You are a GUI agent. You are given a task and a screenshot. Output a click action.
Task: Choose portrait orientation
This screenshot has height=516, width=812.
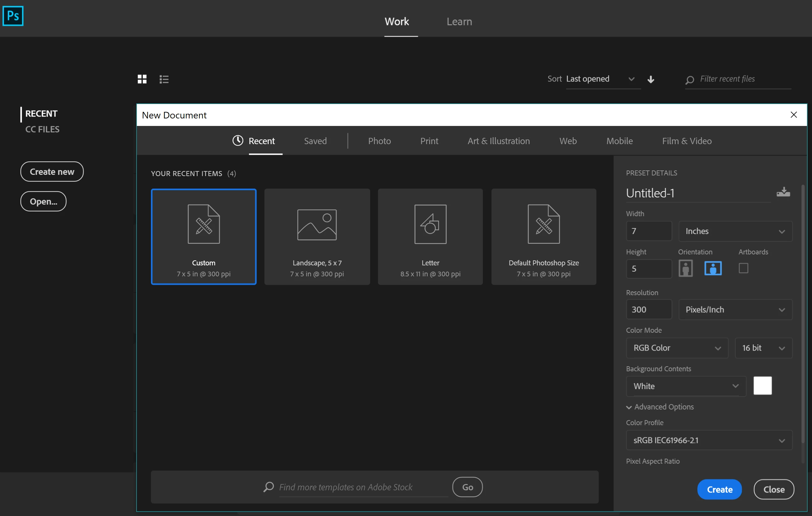685,268
